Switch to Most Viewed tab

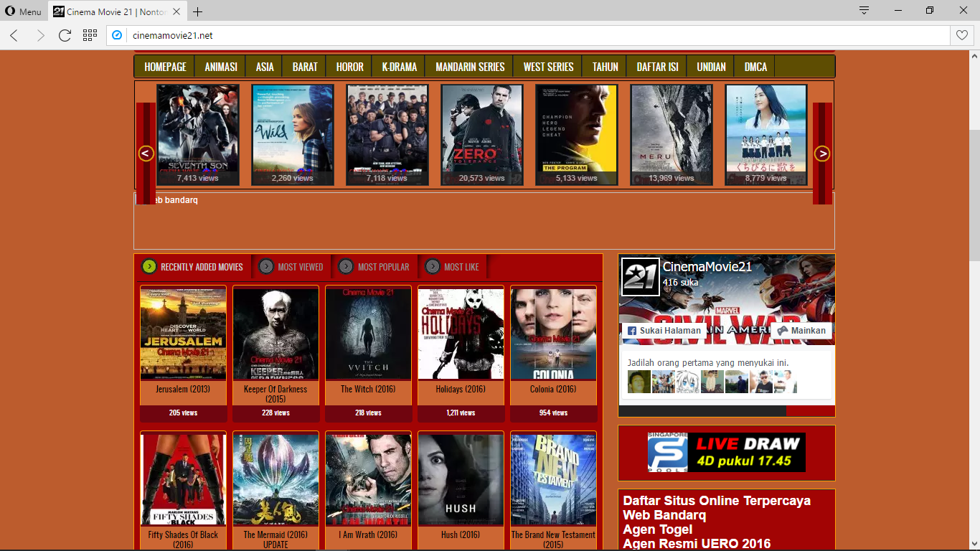tap(291, 267)
